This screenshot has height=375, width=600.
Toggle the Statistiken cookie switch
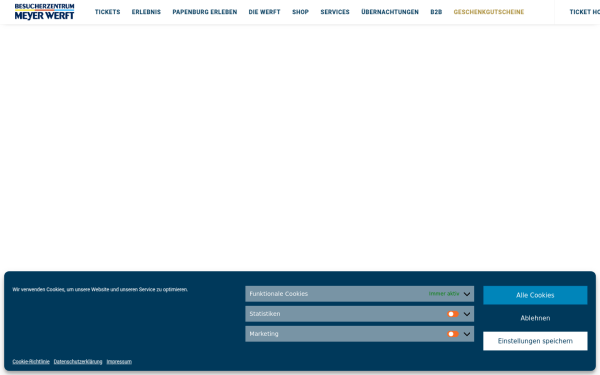[x=453, y=314]
